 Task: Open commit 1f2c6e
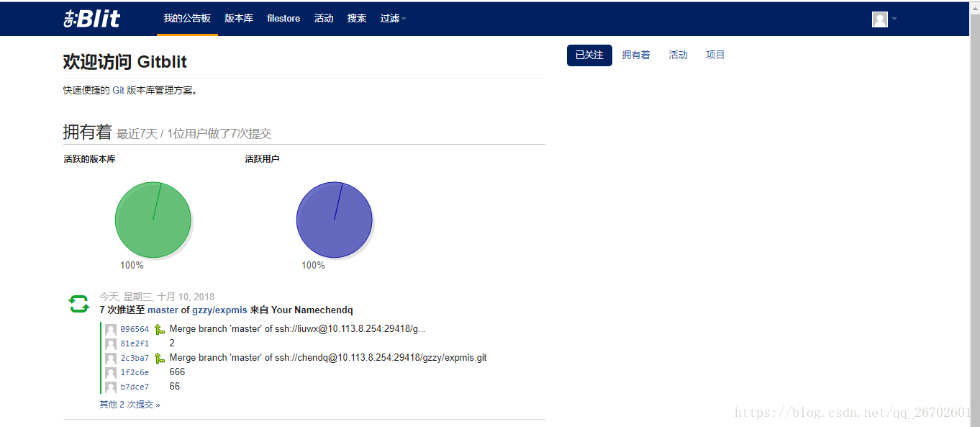pyautogui.click(x=135, y=372)
